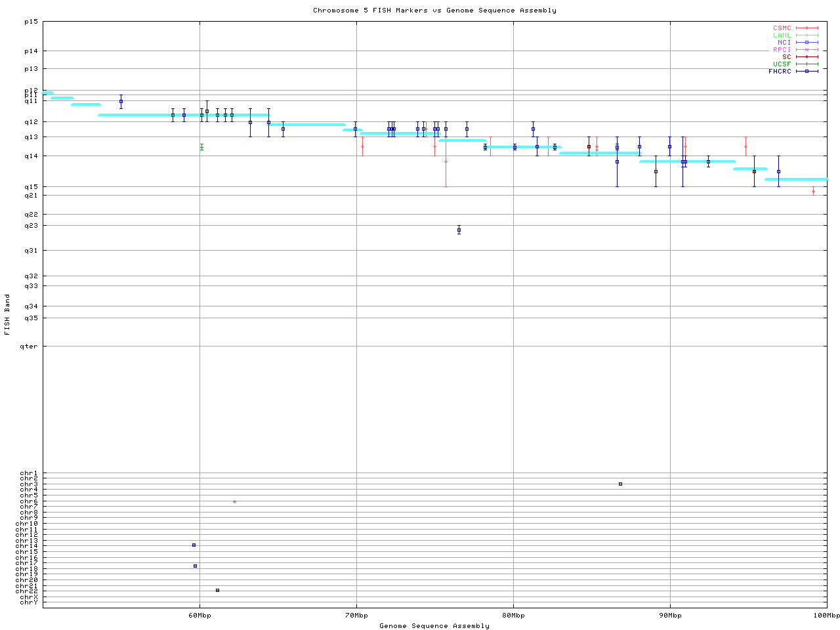Click the RPCI legend cross marker sample

pyautogui.click(x=807, y=50)
